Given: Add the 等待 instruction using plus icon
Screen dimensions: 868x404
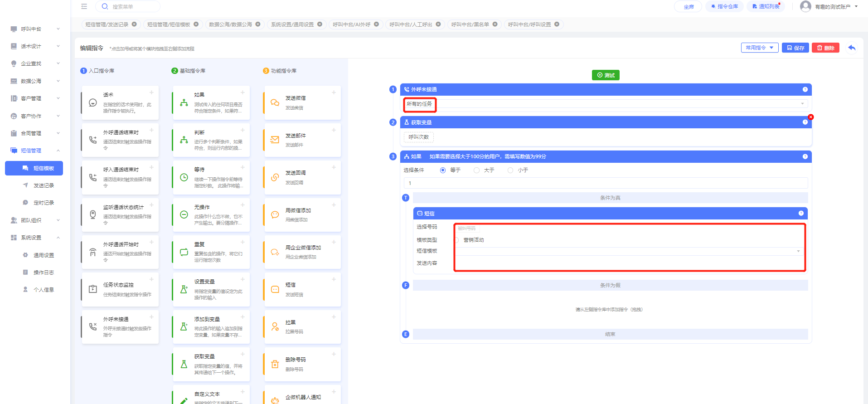Looking at the screenshot, I should tap(242, 167).
